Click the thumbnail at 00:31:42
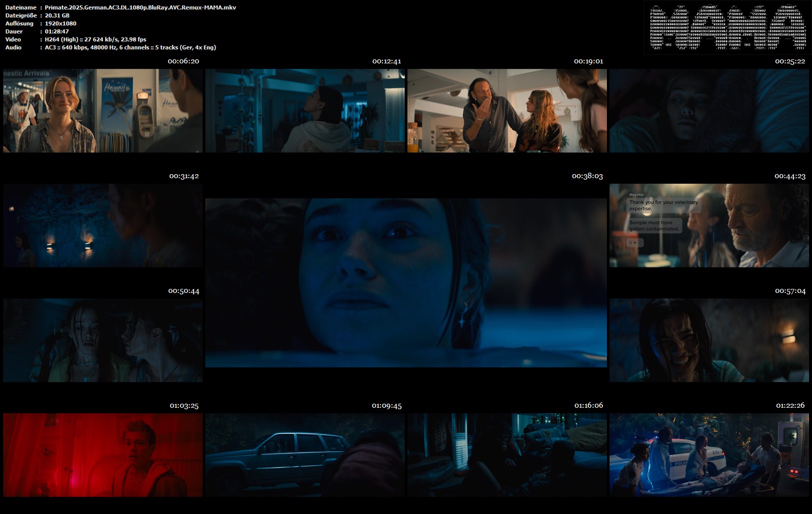The height and width of the screenshot is (514, 812). tap(103, 226)
